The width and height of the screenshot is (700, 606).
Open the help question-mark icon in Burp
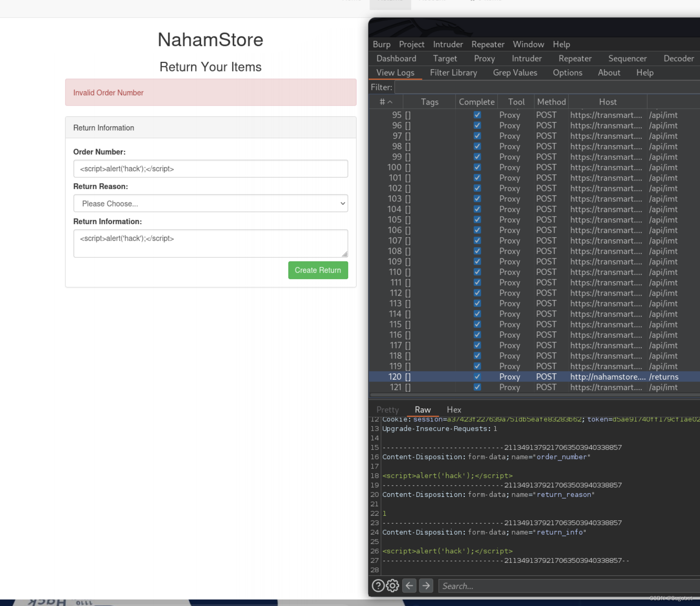click(x=378, y=586)
